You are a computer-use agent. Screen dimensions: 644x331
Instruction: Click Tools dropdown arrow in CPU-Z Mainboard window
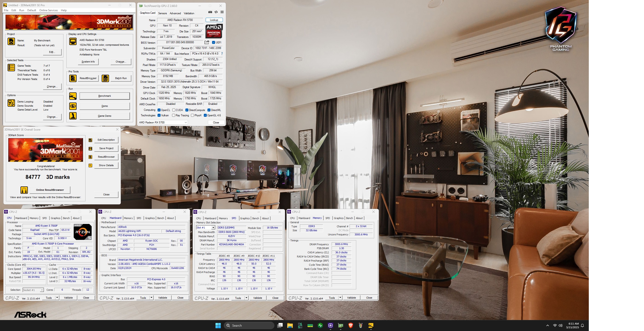151,298
